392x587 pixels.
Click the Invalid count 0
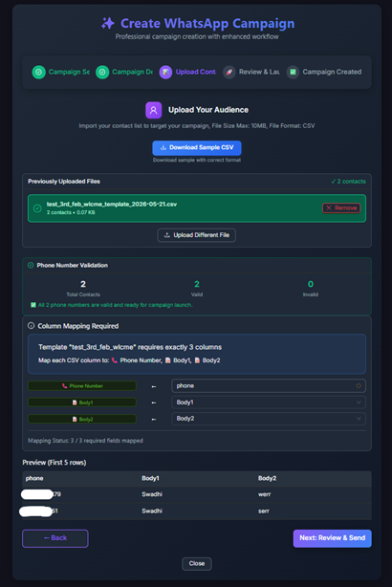[x=311, y=284]
